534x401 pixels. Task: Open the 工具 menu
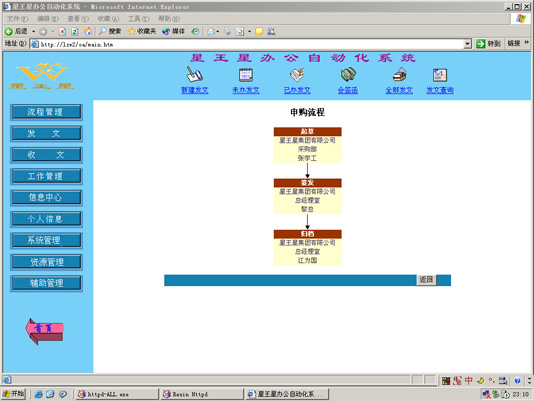[138, 18]
